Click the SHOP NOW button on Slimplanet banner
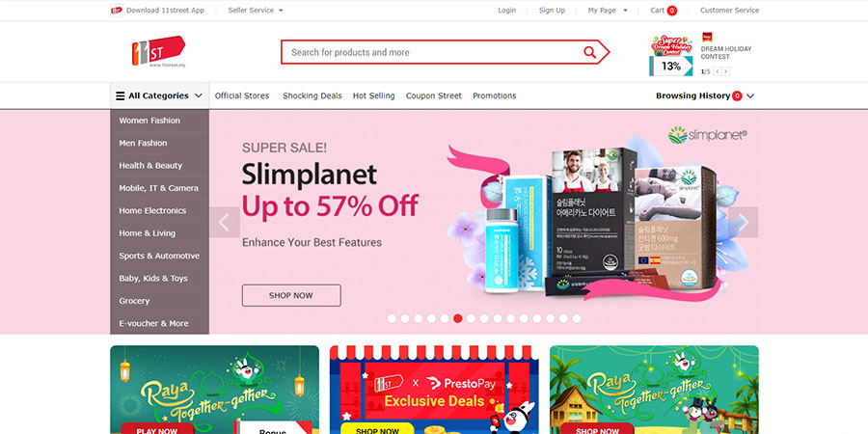 tap(291, 296)
